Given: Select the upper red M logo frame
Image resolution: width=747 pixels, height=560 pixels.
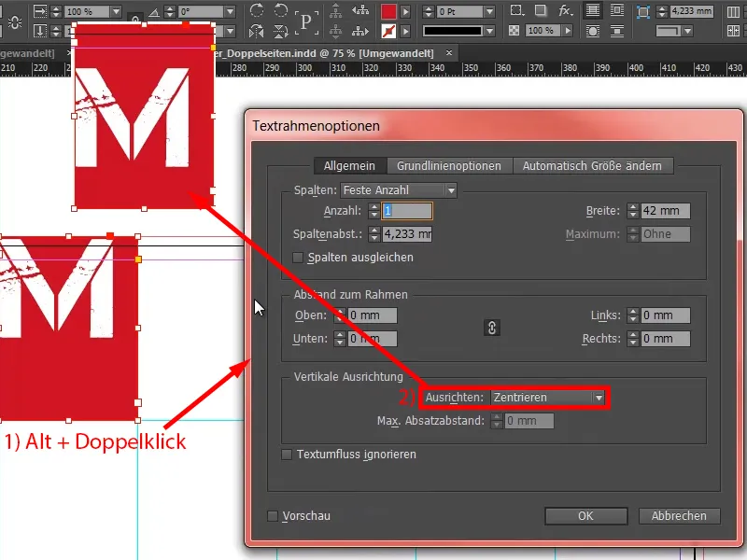Looking at the screenshot, I should coord(144,116).
